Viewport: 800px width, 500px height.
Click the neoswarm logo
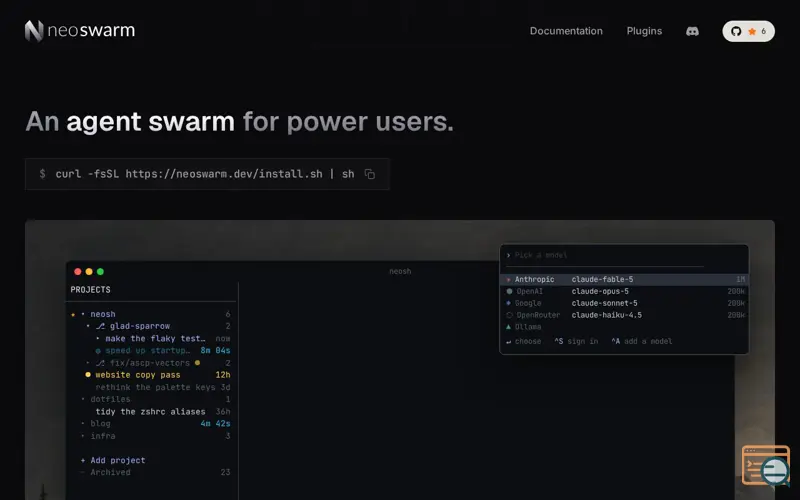(x=80, y=31)
